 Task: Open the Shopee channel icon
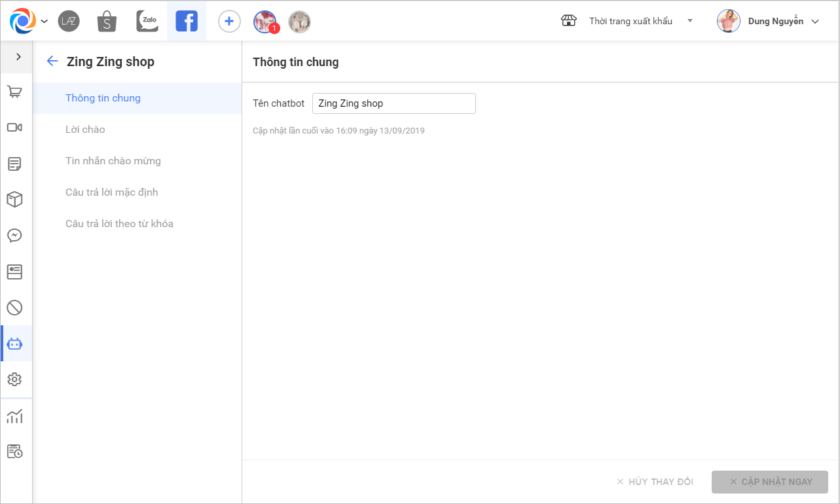tap(107, 22)
